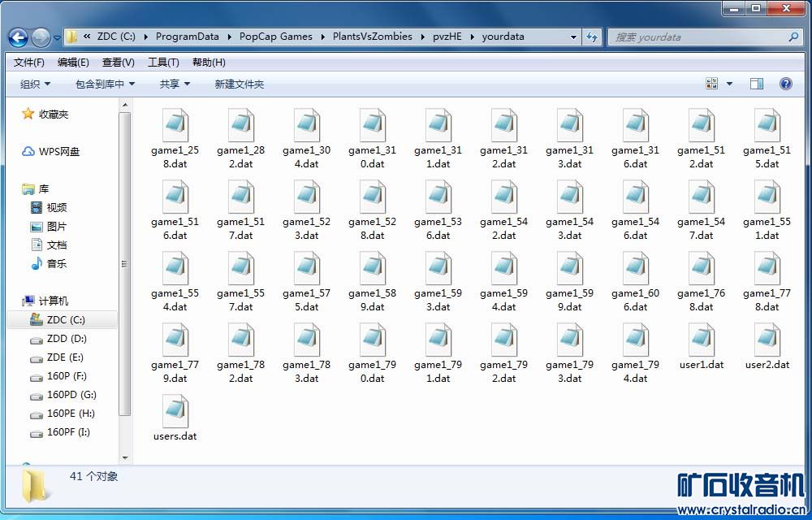The width and height of the screenshot is (812, 520).
Task: Select the user1.dat file icon
Action: [701, 340]
